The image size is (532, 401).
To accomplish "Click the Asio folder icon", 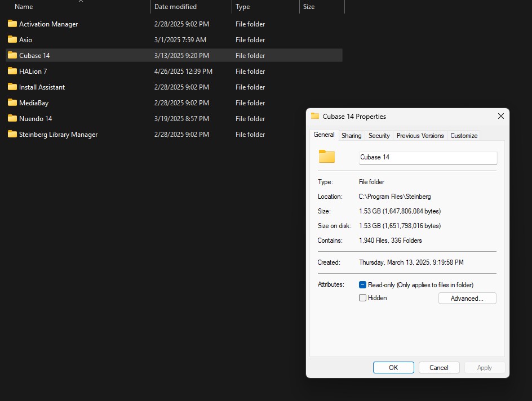I will pyautogui.click(x=12, y=39).
